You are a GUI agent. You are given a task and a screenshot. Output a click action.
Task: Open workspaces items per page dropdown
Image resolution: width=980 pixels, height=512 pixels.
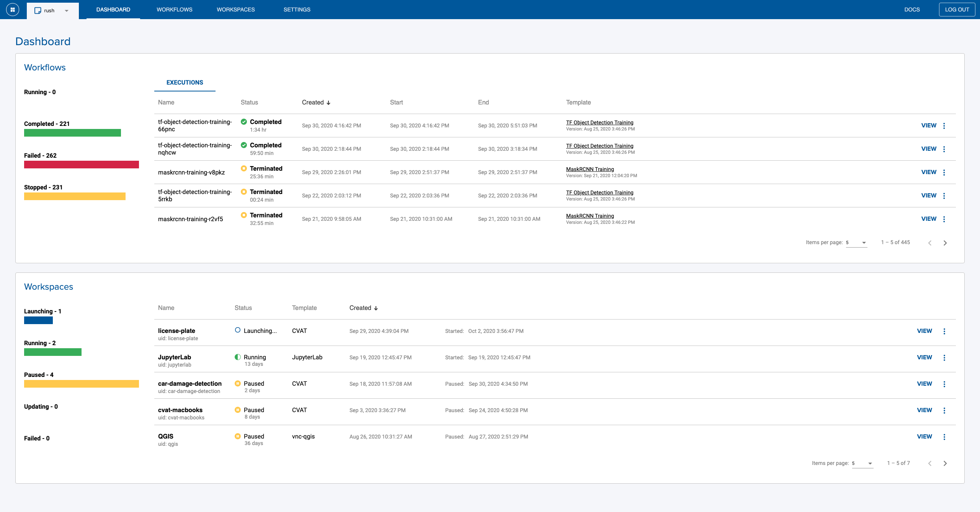coord(862,463)
